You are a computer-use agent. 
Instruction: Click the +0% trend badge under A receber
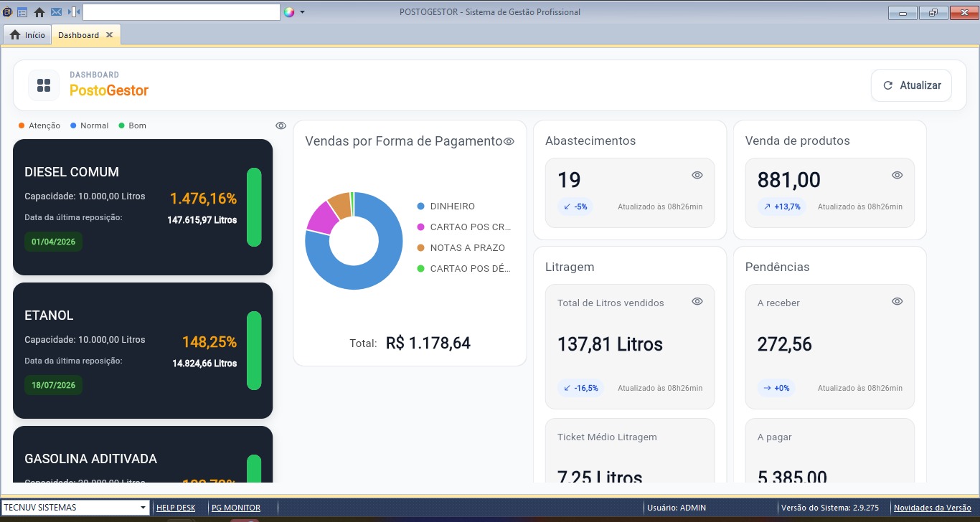click(776, 388)
